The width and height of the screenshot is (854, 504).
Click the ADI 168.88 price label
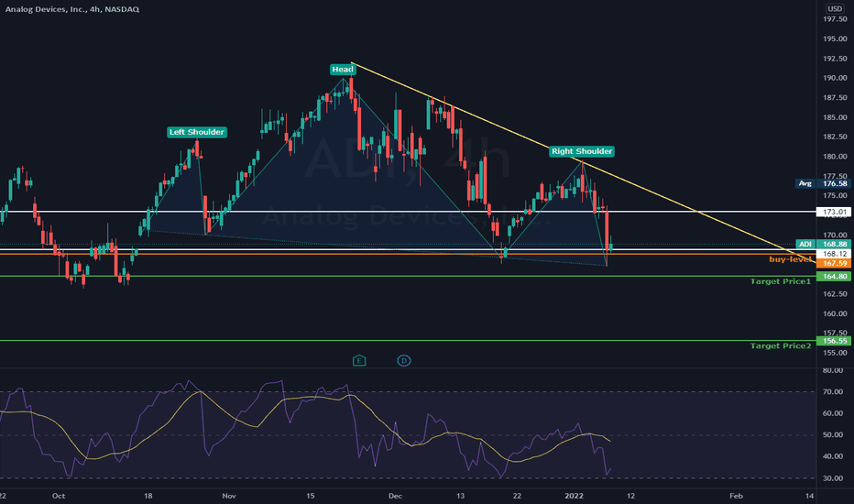pos(823,244)
